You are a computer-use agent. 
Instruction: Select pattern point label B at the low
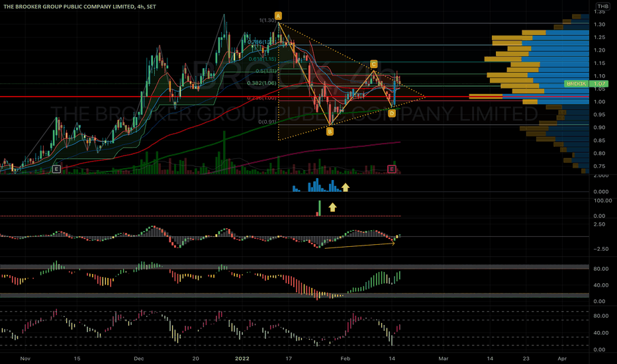[330, 132]
